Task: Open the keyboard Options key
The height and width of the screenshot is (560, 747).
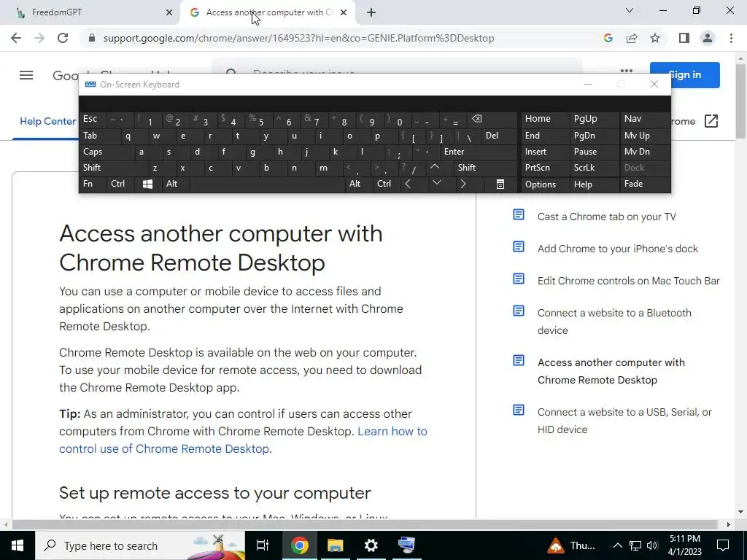Action: [545, 184]
